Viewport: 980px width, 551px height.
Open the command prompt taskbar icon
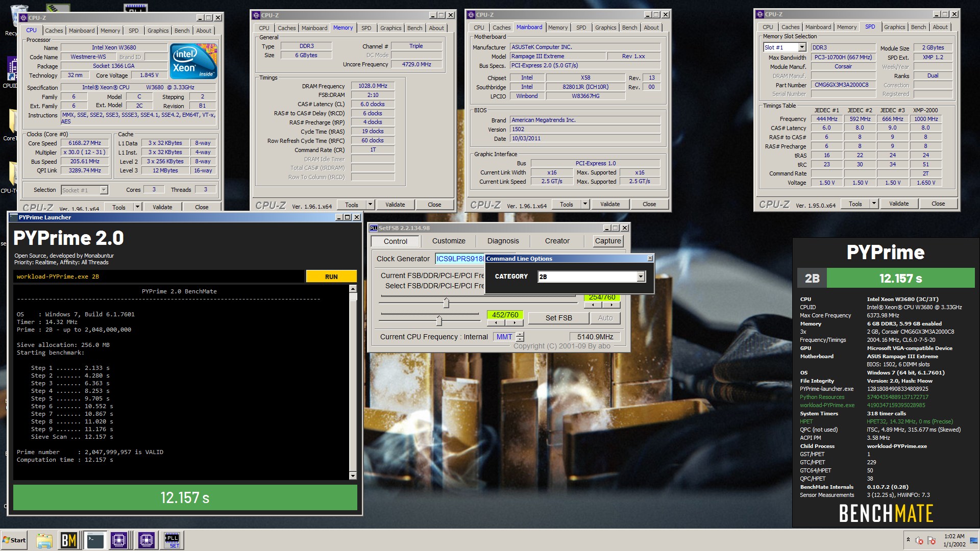tap(95, 540)
